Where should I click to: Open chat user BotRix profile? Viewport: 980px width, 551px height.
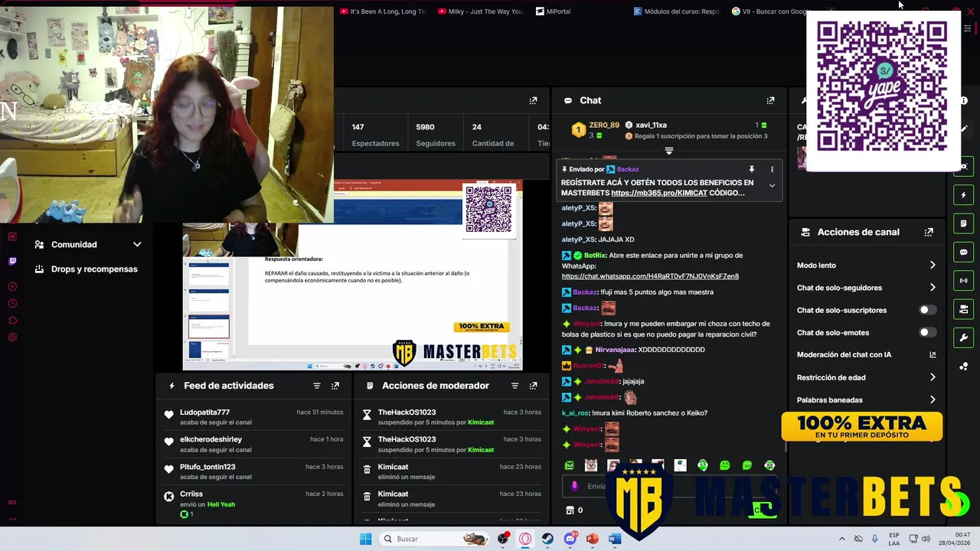[x=594, y=256]
